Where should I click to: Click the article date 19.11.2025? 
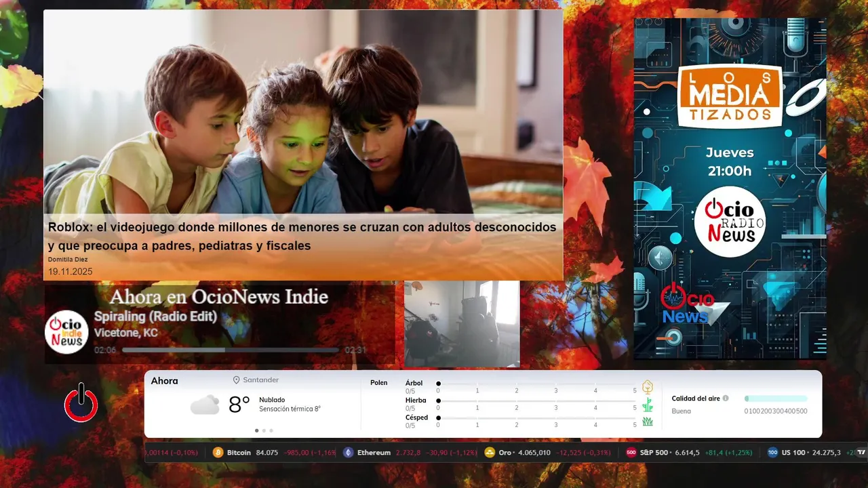[70, 272]
